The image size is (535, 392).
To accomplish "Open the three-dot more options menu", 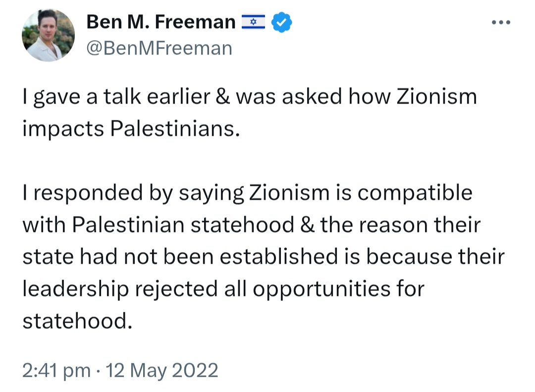I will click(x=501, y=22).
